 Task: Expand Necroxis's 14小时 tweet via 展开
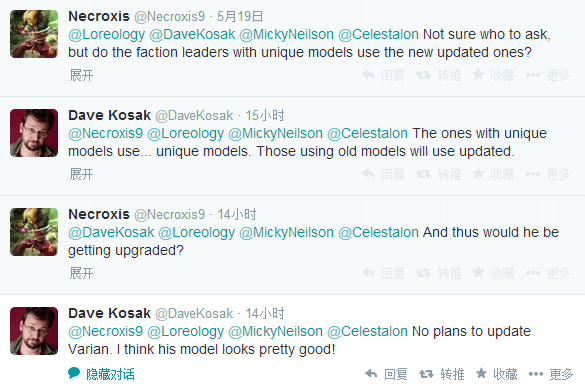(x=81, y=273)
